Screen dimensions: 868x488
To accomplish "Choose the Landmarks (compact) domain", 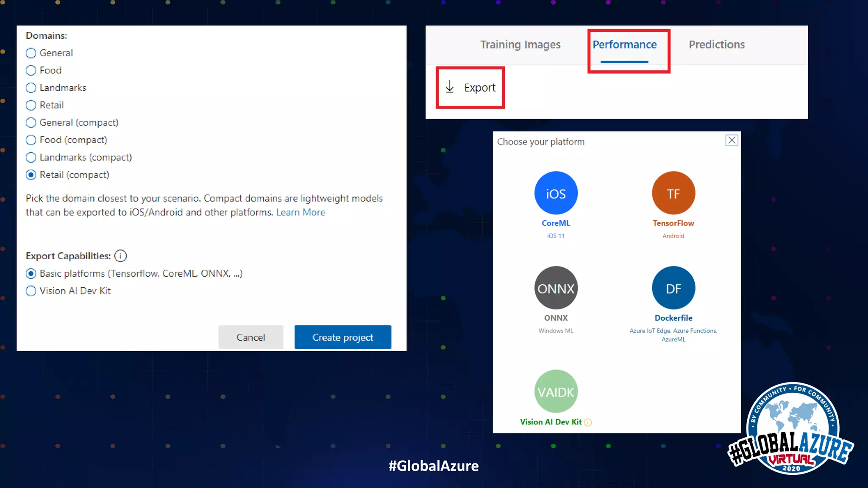I will tap(31, 158).
